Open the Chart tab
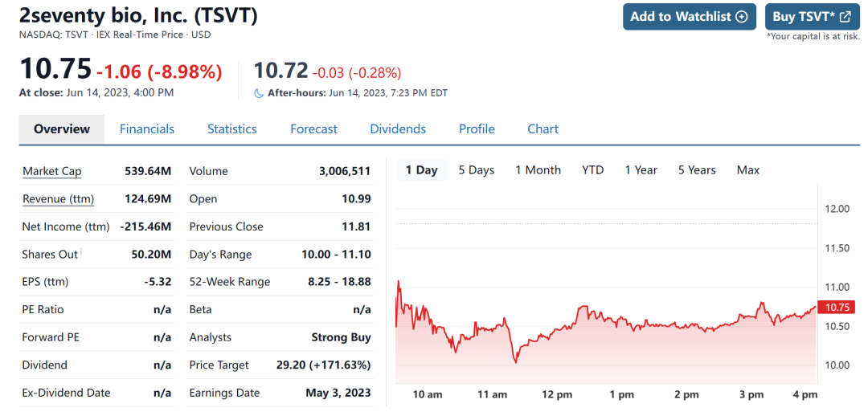Screen dimensions: 868x416 tap(542, 129)
